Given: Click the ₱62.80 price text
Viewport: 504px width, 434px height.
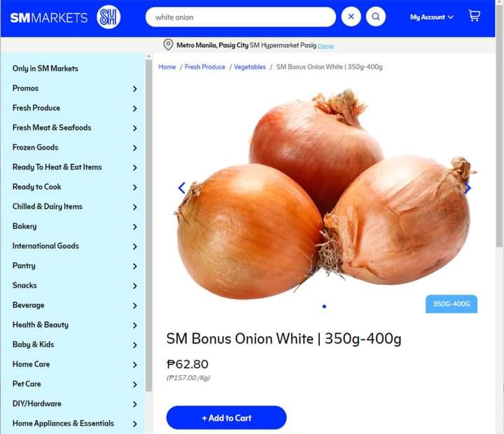Looking at the screenshot, I should [x=188, y=364].
